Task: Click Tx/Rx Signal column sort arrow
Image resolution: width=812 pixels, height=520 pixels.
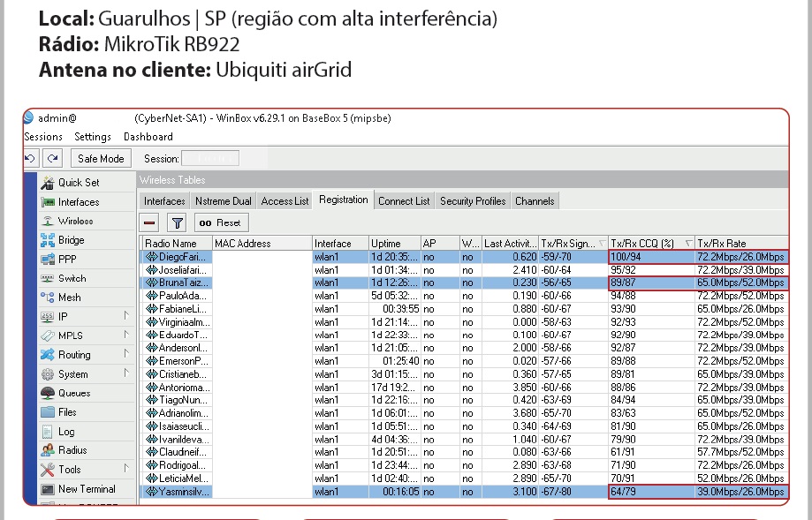Action: click(603, 243)
